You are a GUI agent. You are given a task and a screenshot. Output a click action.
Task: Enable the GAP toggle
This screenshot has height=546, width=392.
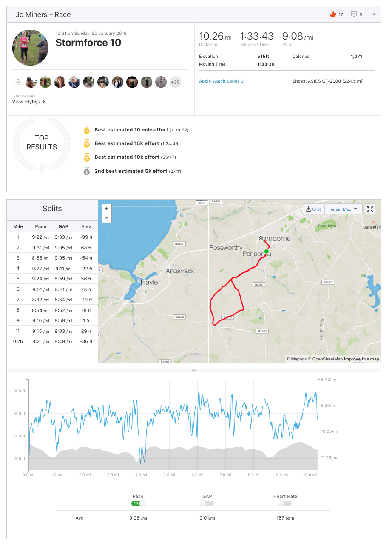coord(207,503)
